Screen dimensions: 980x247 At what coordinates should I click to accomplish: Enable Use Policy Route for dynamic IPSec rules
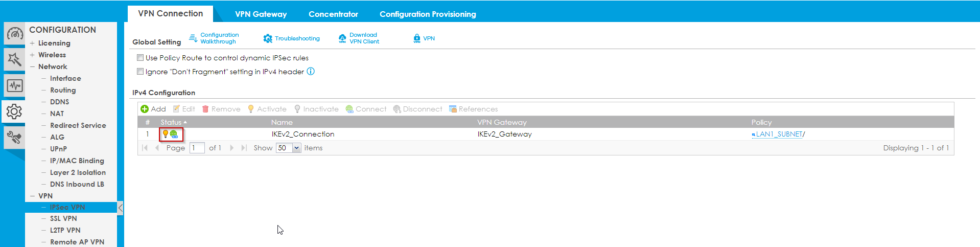[x=140, y=58]
